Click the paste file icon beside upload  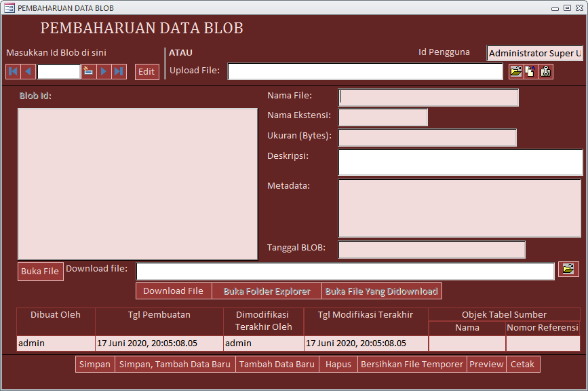(x=530, y=71)
